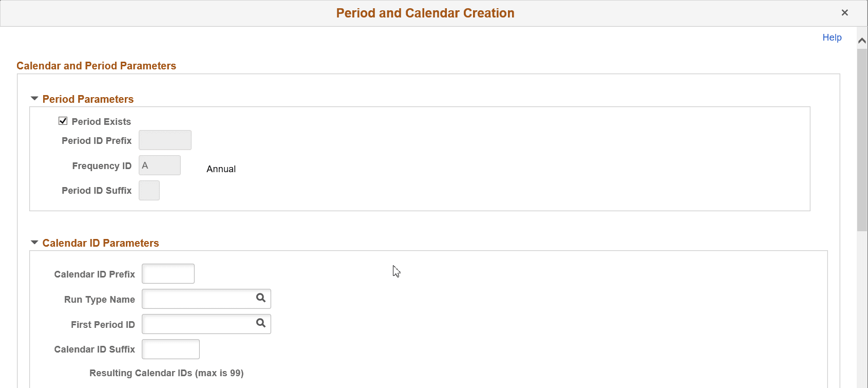
Task: Open the Help link
Action: point(832,37)
